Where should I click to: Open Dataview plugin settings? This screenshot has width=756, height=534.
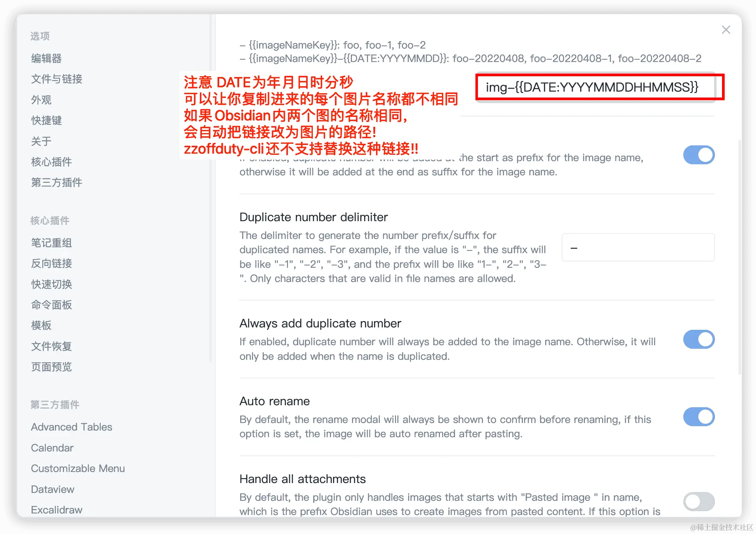tap(53, 489)
